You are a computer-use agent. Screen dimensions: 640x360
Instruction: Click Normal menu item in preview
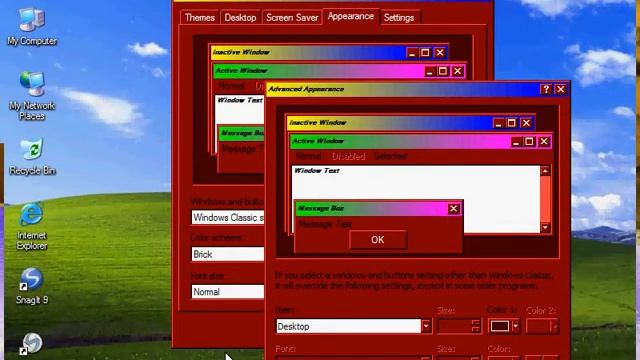pos(309,156)
